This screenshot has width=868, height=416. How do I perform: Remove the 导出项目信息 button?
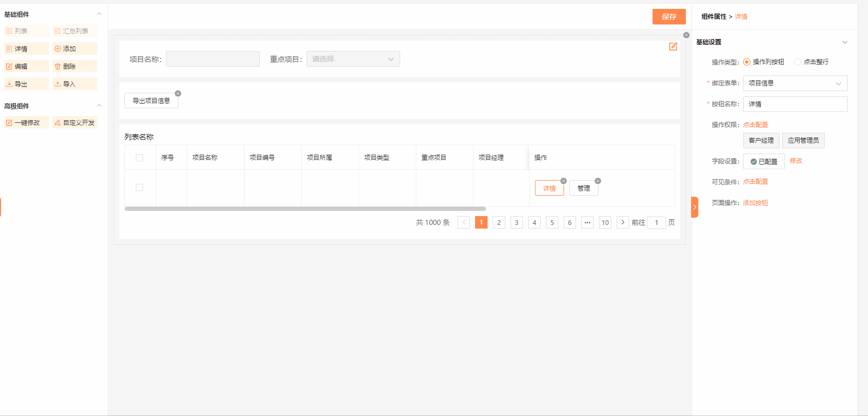[x=178, y=94]
